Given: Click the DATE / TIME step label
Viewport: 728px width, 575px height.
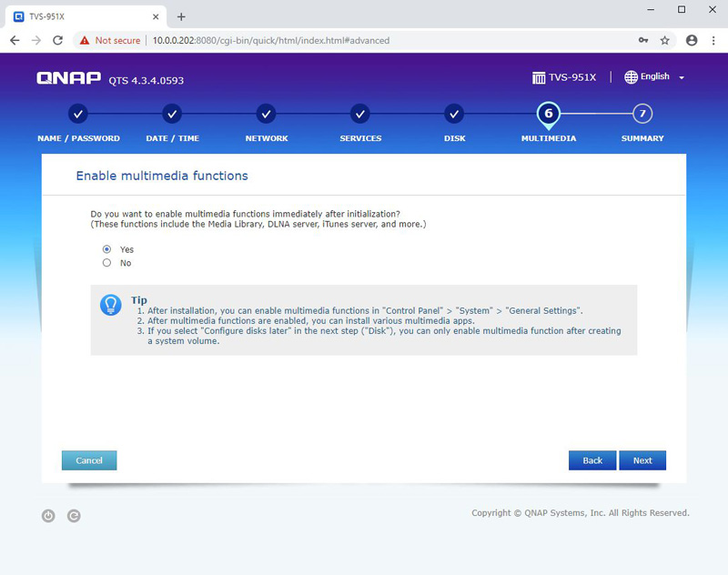Looking at the screenshot, I should pyautogui.click(x=172, y=138).
